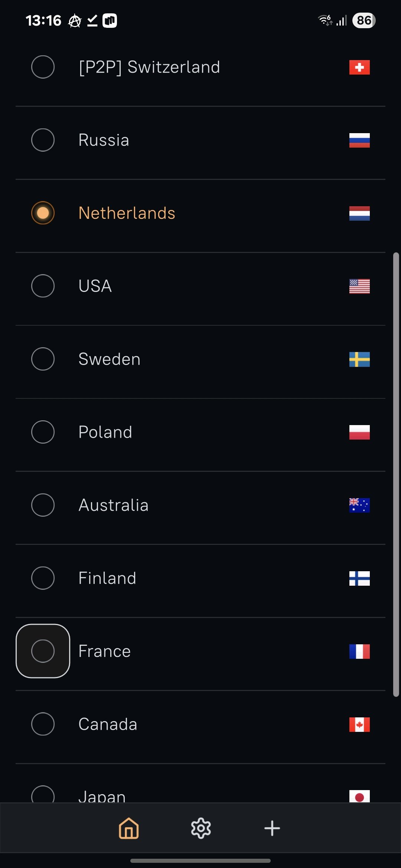Tap the battery indicator in status bar
Viewport: 401px width, 868px height.
click(x=364, y=20)
